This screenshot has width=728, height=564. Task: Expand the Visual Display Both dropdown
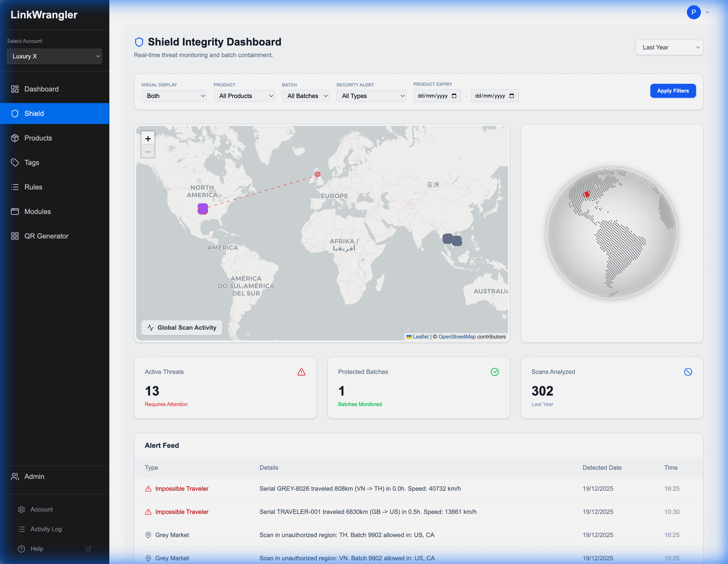coord(174,96)
